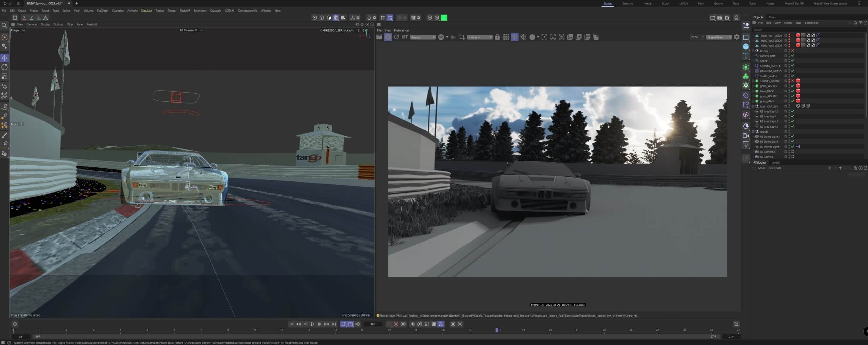
Task: Select the Scale tool in the left toolbar
Action: point(4,76)
